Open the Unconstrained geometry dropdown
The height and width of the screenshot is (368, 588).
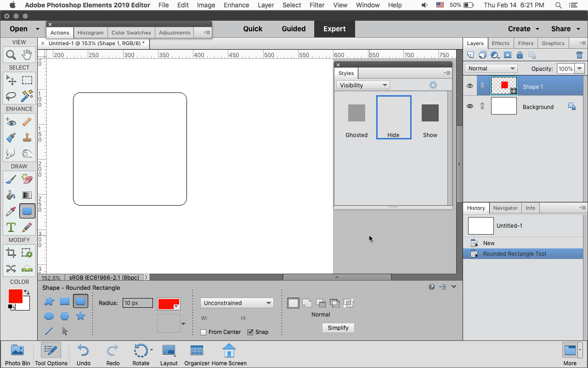(237, 303)
